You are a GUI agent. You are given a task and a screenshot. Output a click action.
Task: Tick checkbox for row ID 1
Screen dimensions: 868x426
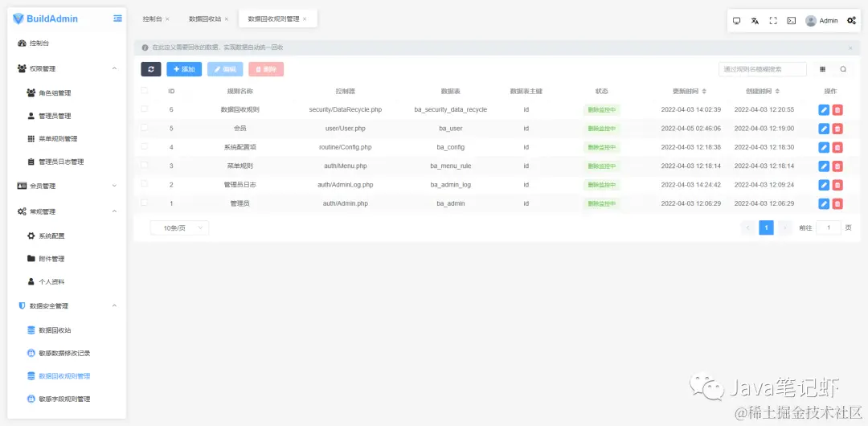point(145,203)
